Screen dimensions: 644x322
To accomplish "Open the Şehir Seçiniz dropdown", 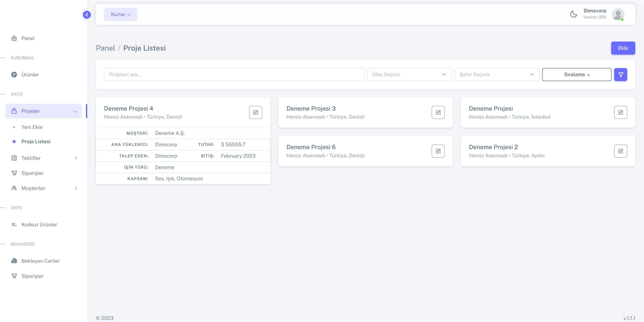I will click(496, 74).
